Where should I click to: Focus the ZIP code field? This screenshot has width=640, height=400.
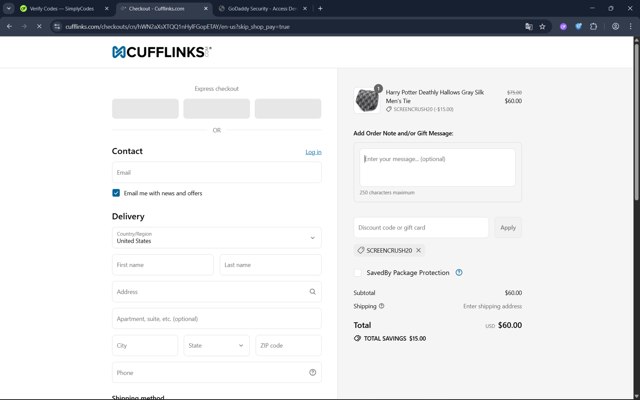tap(288, 345)
